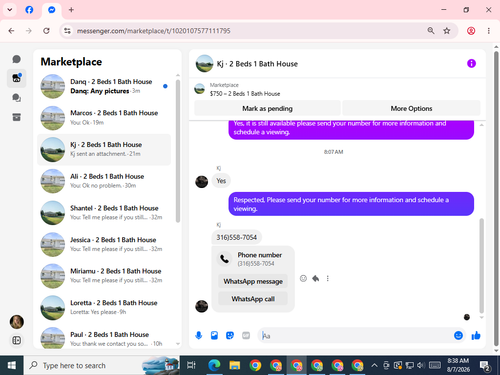
Task: Switch to the Messenger browser tab
Action: (x=52, y=10)
